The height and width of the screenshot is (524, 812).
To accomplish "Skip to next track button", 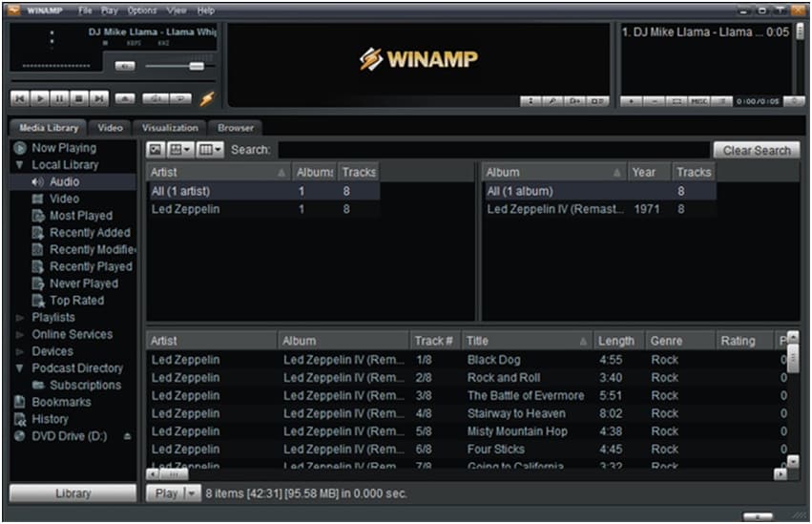I will click(99, 98).
